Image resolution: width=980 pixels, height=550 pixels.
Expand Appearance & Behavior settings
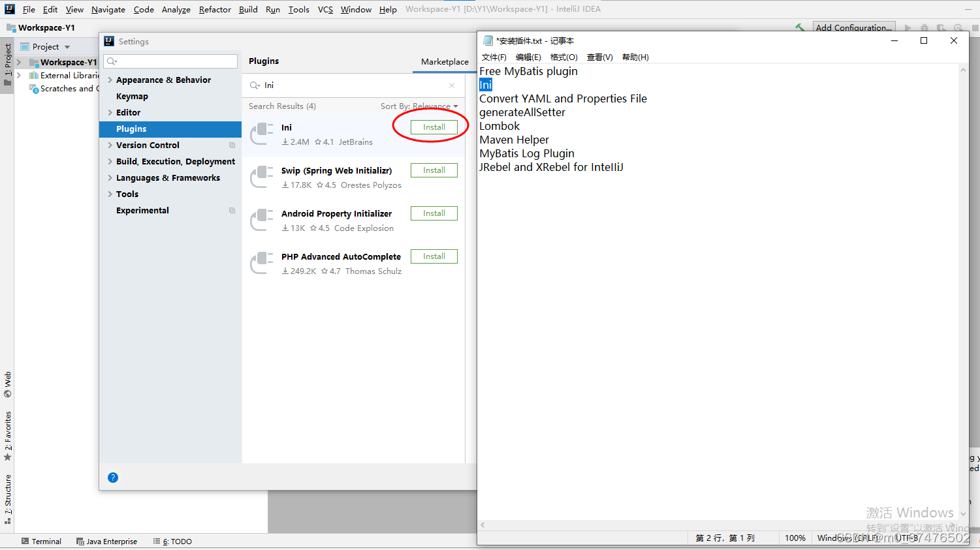tap(110, 80)
